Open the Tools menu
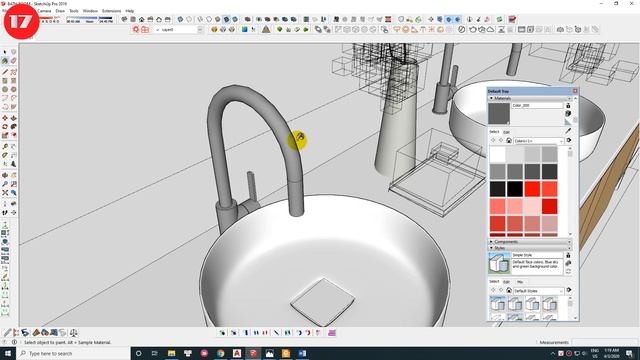 [74, 11]
